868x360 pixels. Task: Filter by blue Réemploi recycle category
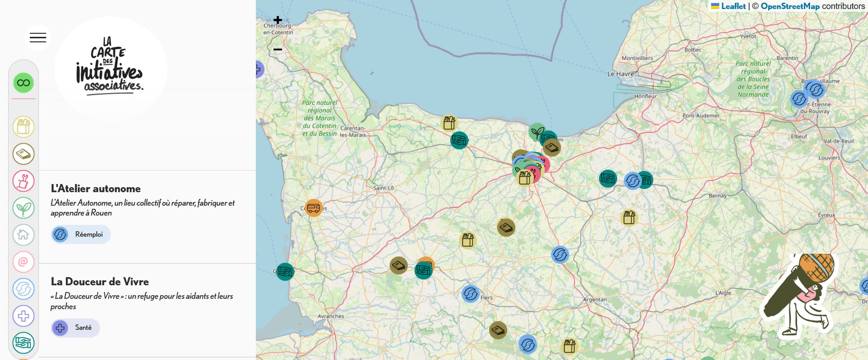(23, 289)
